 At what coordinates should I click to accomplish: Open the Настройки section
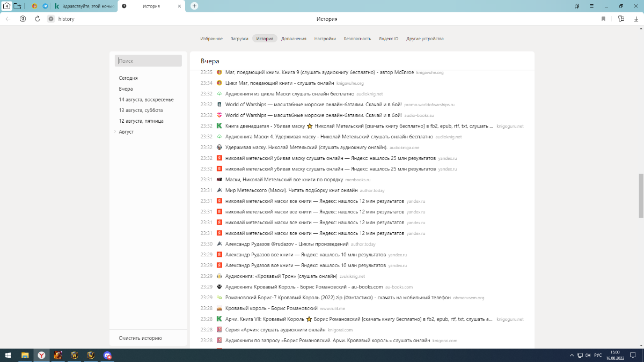pyautogui.click(x=325, y=39)
